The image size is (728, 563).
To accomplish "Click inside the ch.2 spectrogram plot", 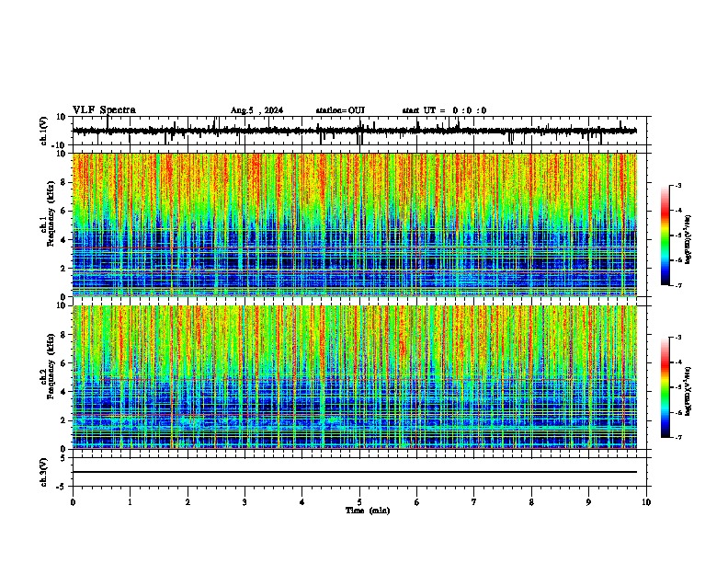I will point(354,377).
